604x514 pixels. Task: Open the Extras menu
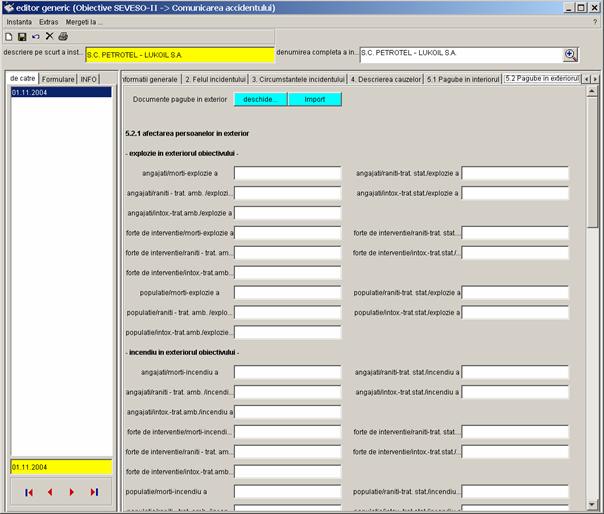tap(49, 21)
